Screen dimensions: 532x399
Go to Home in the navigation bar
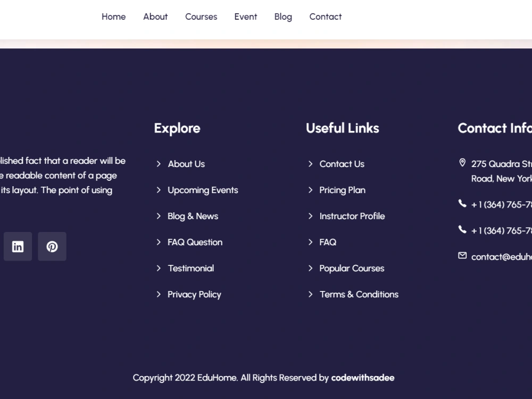click(x=114, y=16)
